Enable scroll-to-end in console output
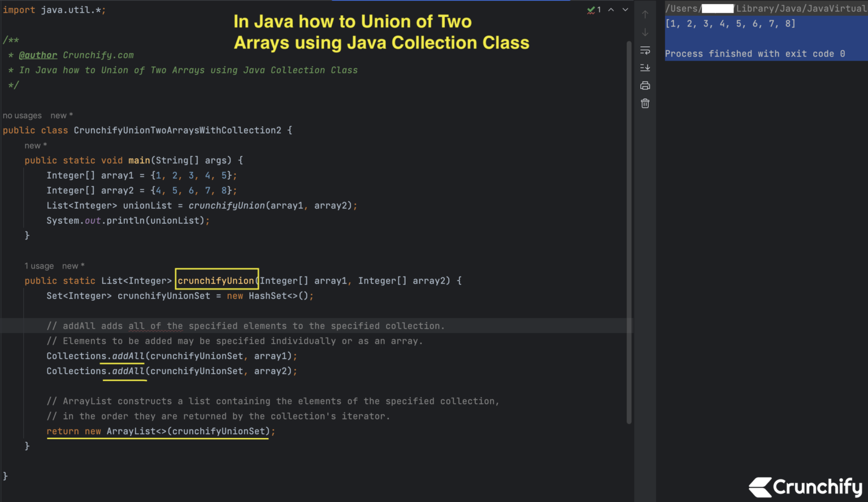Image resolution: width=868 pixels, height=502 pixels. pos(645,67)
